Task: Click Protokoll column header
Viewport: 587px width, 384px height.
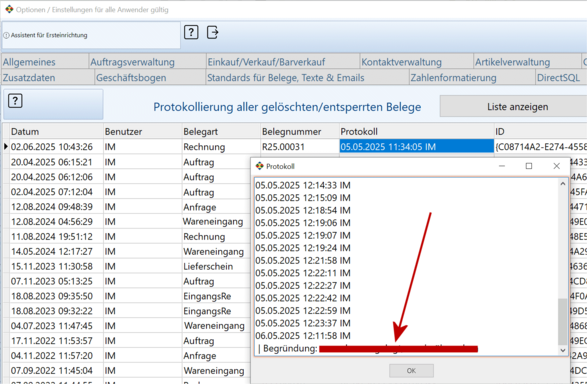Action: tap(417, 131)
